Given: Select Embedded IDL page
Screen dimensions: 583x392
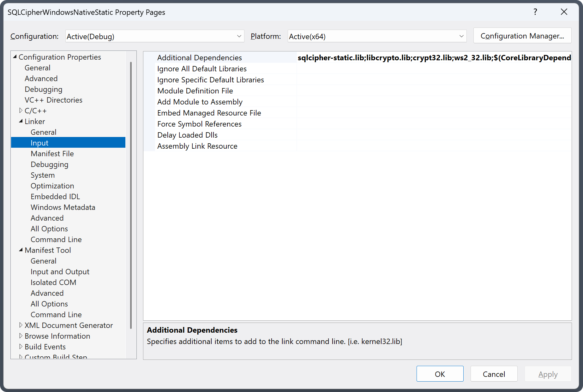Looking at the screenshot, I should [55, 197].
